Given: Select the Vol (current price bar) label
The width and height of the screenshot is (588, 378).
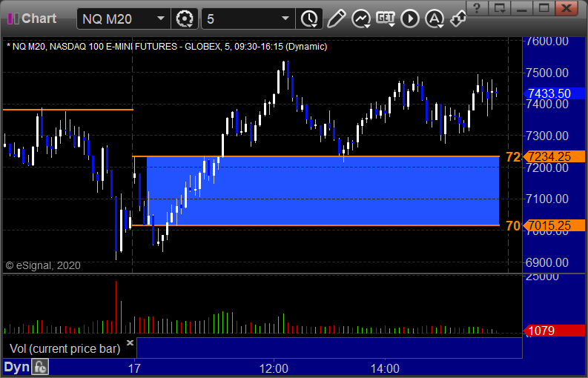Looking at the screenshot, I should (65, 349).
